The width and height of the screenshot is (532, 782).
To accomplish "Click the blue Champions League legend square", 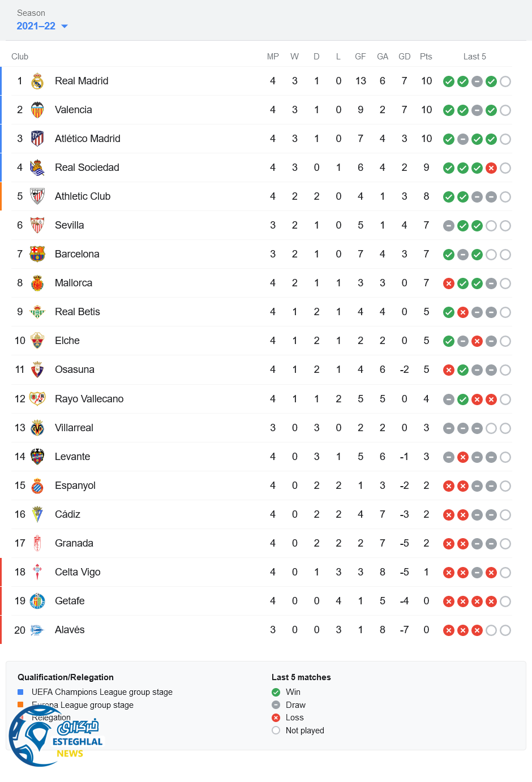I will pos(20,692).
